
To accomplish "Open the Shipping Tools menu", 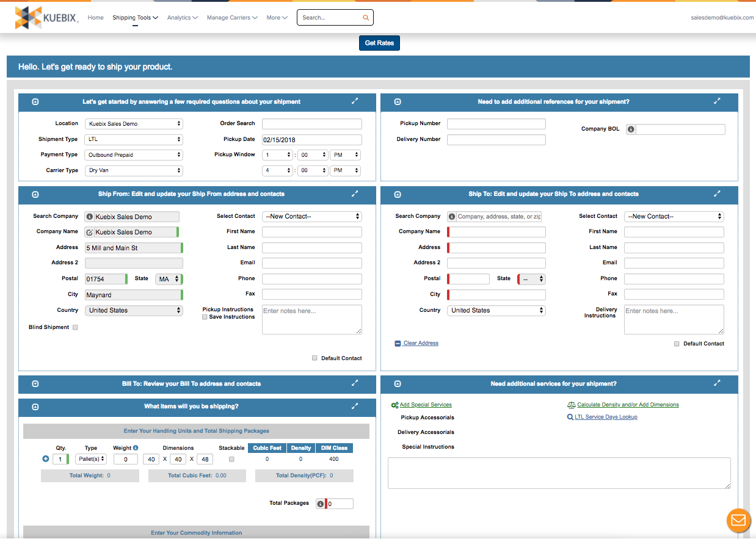I will 135,17.
